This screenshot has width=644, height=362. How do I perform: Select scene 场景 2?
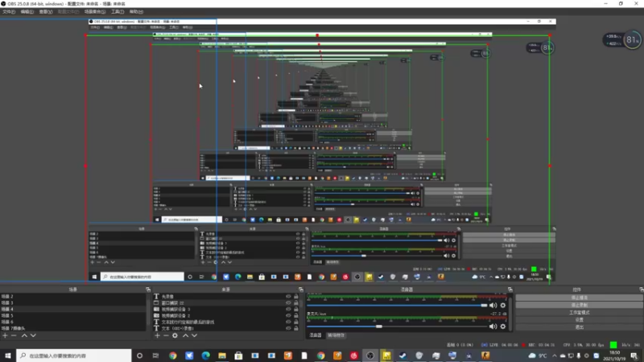[73, 296]
